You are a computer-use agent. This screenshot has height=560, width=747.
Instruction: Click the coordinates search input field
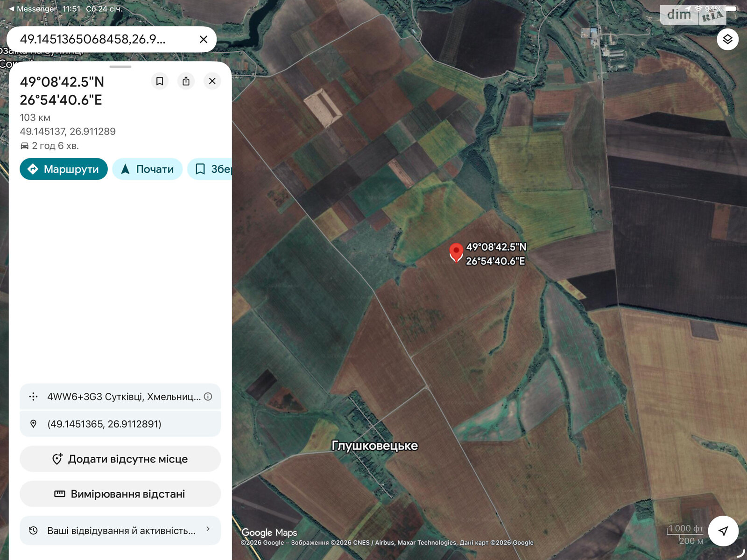click(x=103, y=40)
